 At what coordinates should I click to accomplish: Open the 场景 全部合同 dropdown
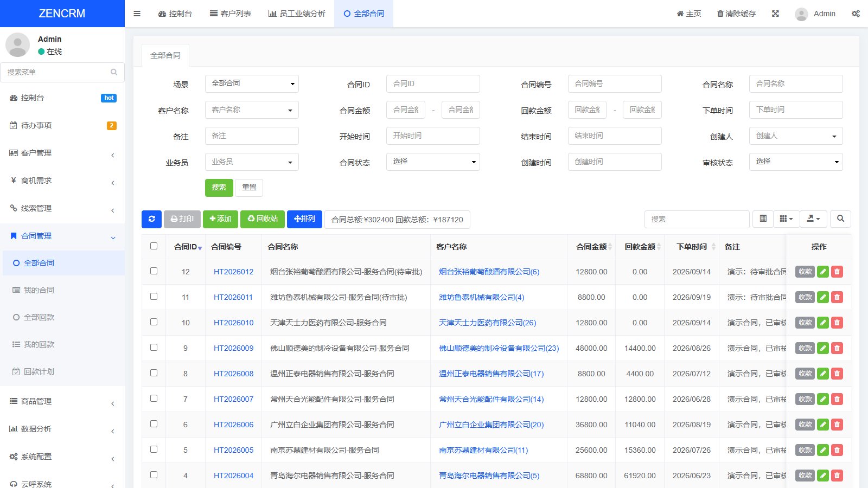(x=252, y=84)
